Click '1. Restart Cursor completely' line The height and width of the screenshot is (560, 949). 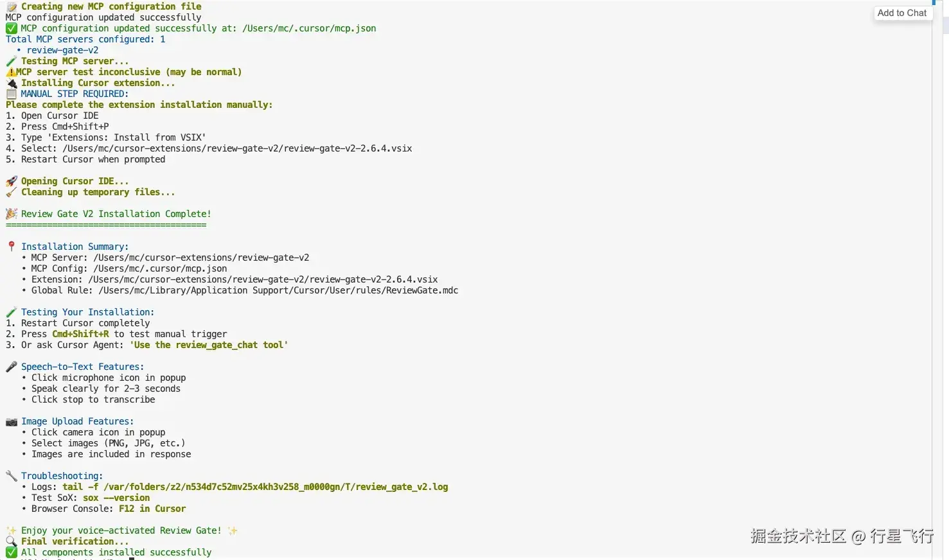click(78, 323)
